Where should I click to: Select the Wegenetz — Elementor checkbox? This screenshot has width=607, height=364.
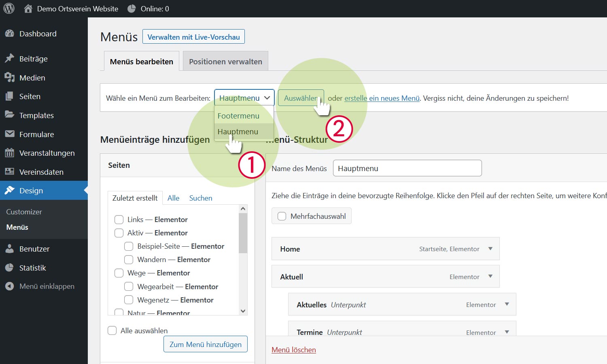click(129, 300)
